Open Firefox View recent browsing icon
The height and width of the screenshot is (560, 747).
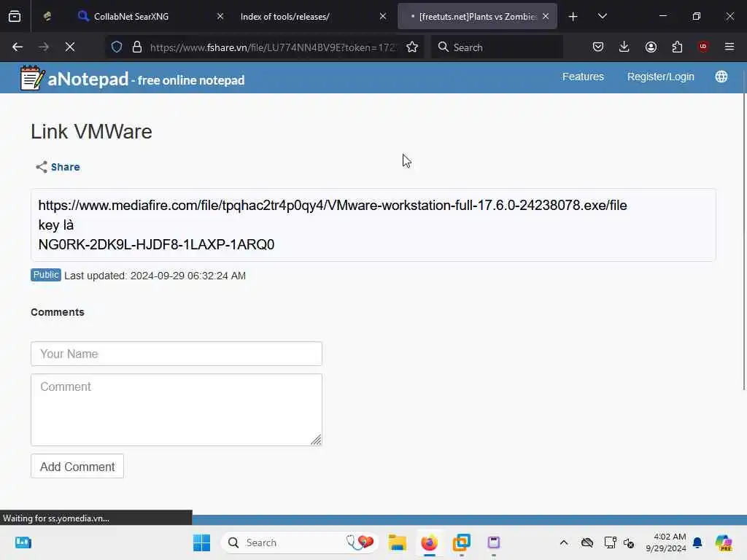point(15,17)
